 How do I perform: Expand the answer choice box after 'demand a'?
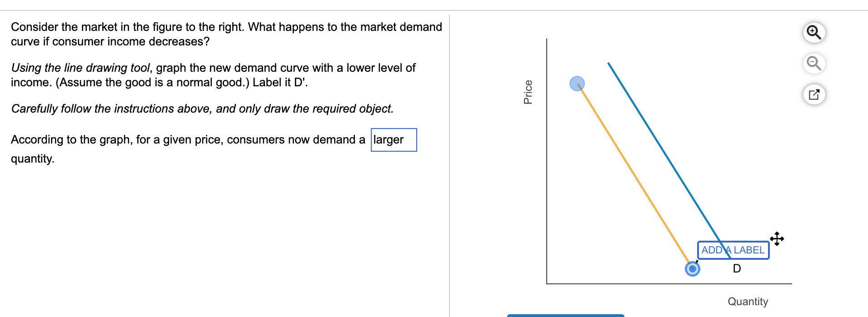(x=393, y=140)
